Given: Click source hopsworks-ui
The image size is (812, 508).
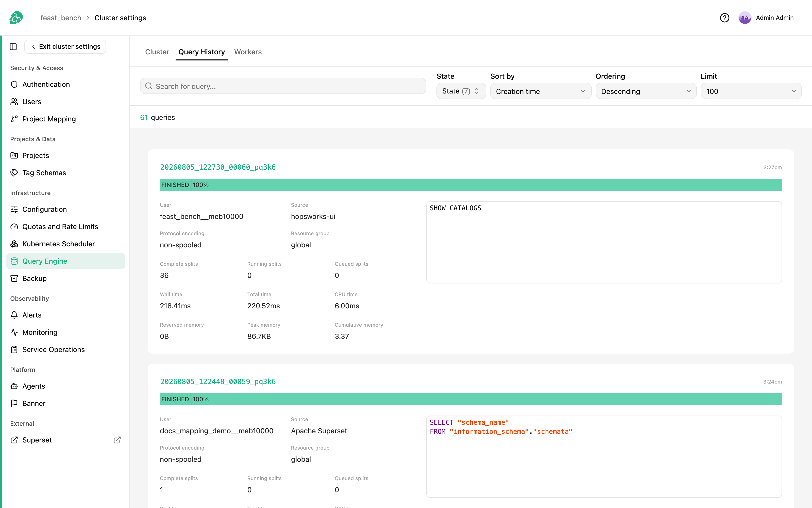Looking at the screenshot, I should point(313,216).
